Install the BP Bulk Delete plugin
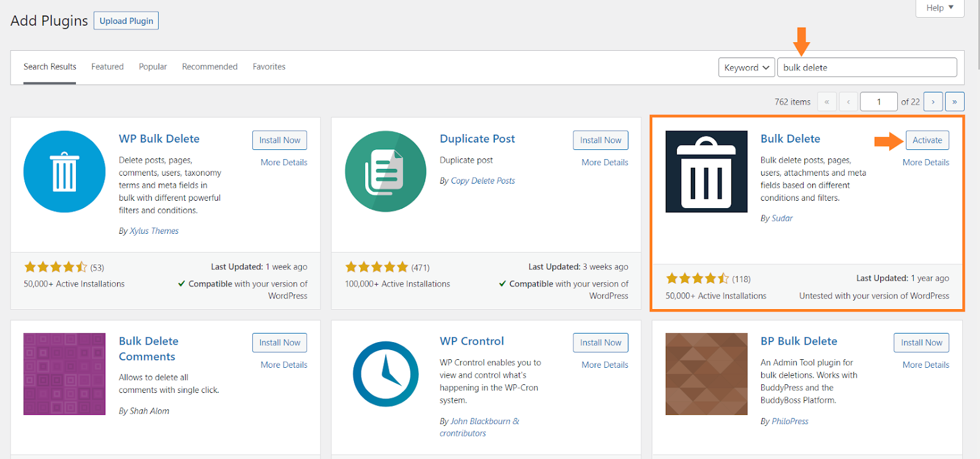980x459 pixels. pos(921,343)
